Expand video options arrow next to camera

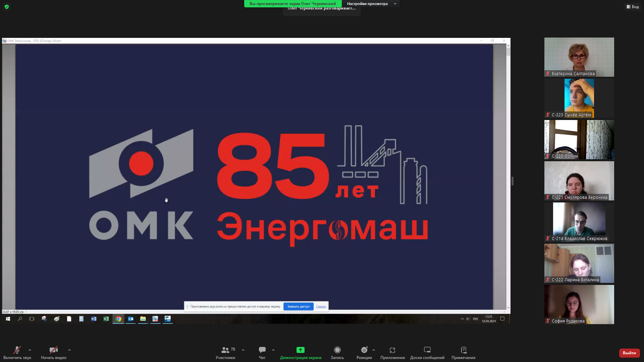[69, 350]
